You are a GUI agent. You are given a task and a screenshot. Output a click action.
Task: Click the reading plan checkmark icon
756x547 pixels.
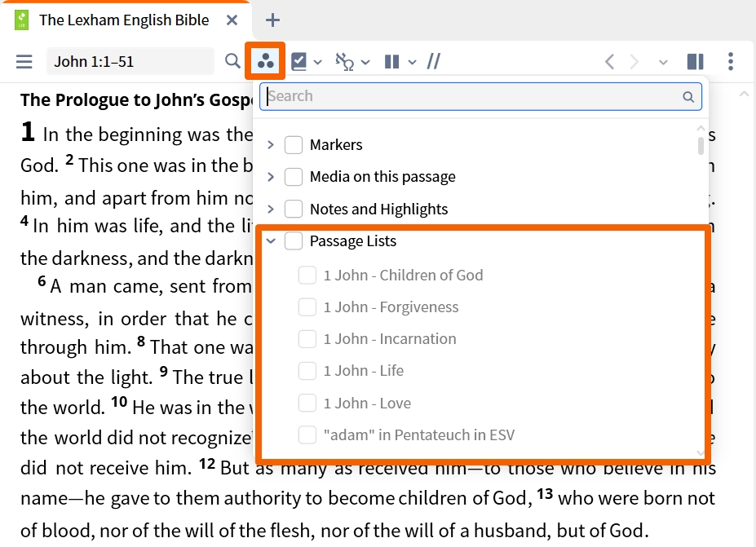(299, 62)
